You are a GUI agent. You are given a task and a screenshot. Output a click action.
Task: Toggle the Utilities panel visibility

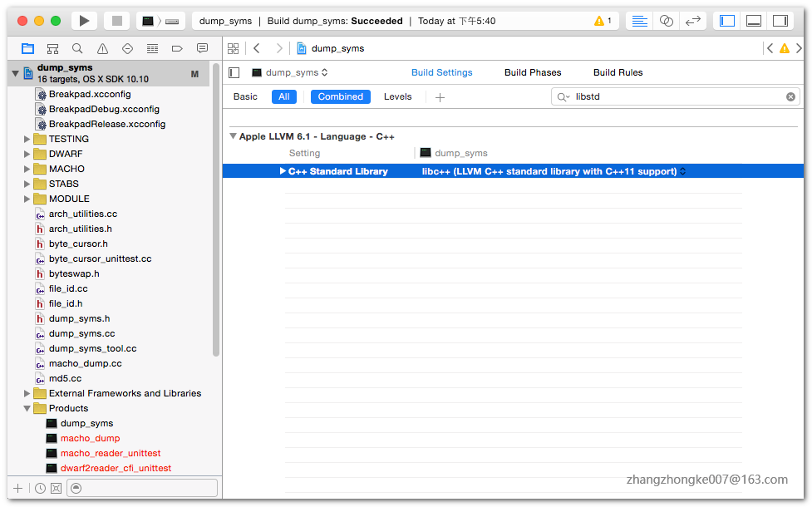point(780,21)
